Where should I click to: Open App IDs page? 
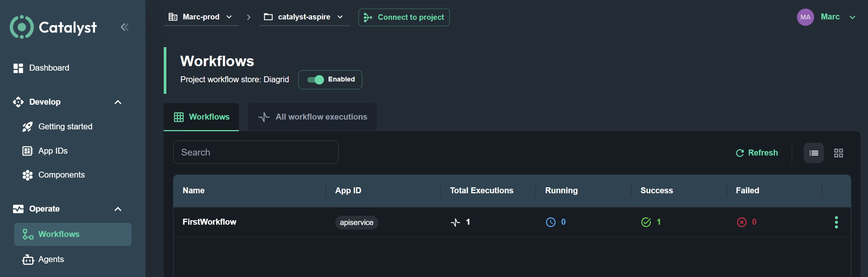53,151
